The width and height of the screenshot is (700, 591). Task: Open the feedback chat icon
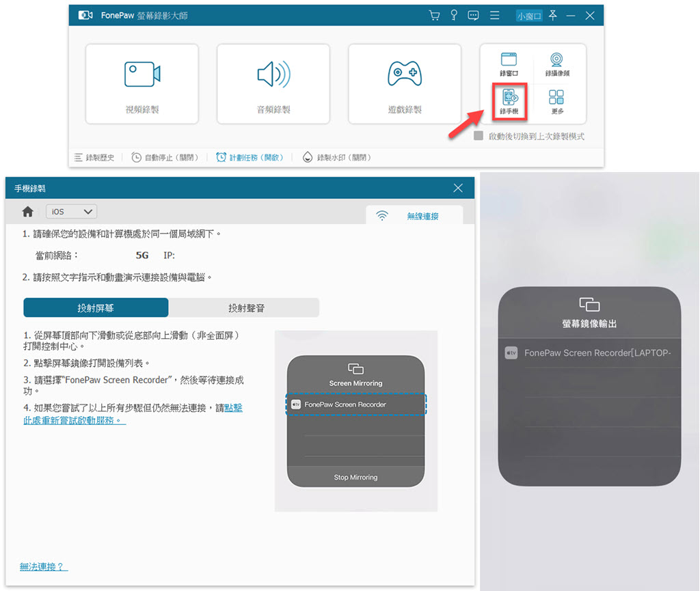point(473,16)
